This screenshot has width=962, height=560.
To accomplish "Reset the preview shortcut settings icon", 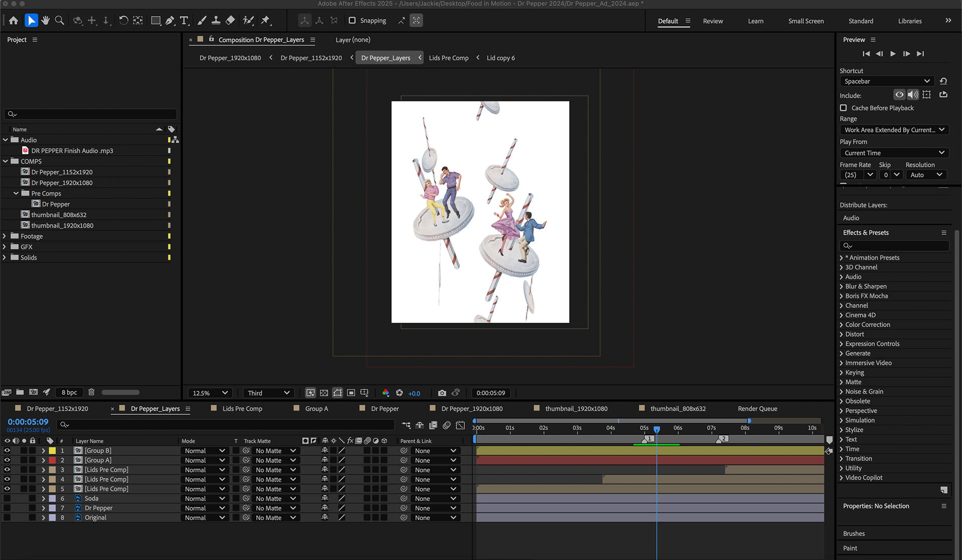I will click(943, 81).
